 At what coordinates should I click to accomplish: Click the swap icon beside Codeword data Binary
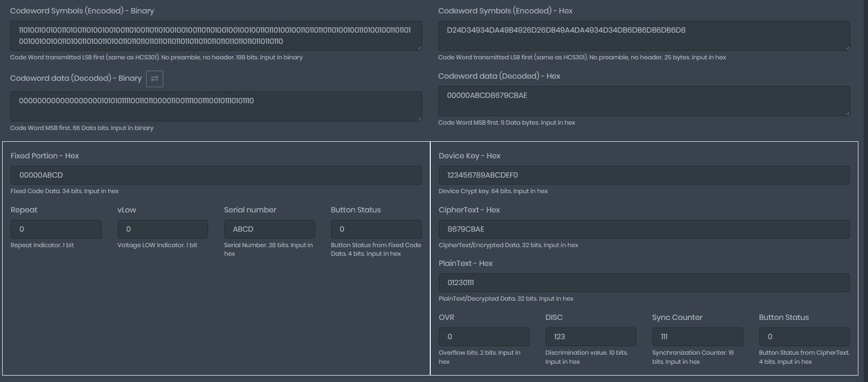coord(155,79)
